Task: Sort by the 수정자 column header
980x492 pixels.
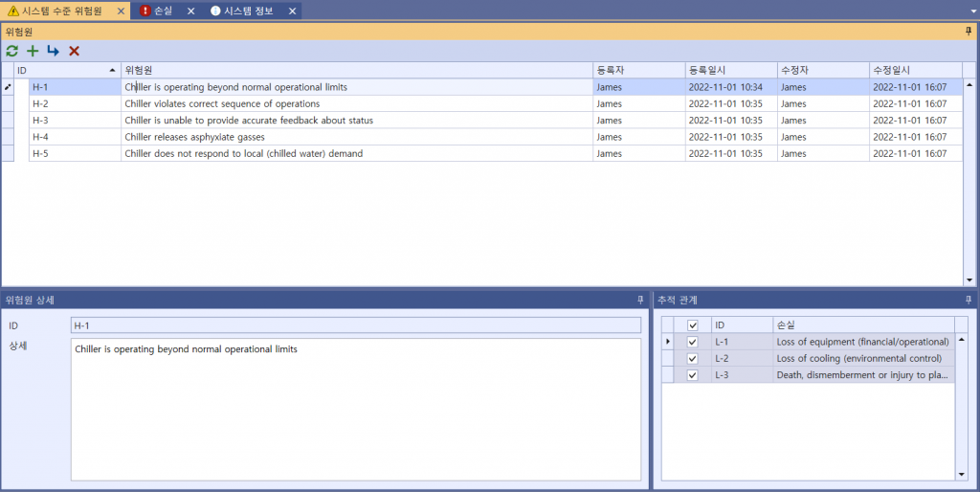Action: (823, 70)
